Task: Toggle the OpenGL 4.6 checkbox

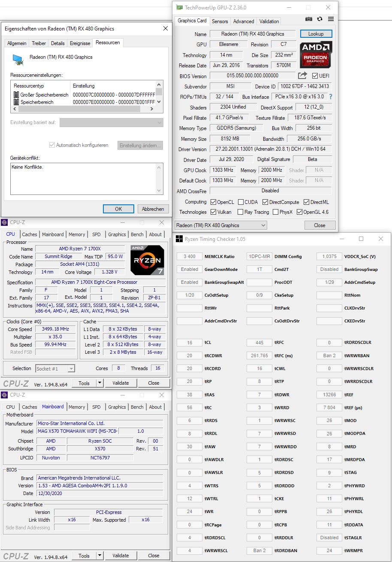Action: tap(299, 212)
